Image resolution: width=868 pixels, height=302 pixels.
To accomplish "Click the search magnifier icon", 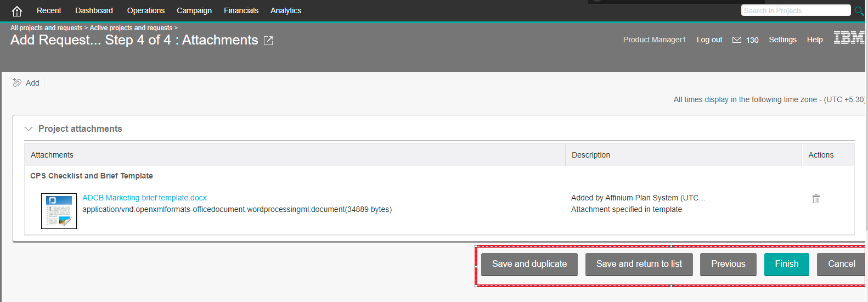I will point(859,10).
